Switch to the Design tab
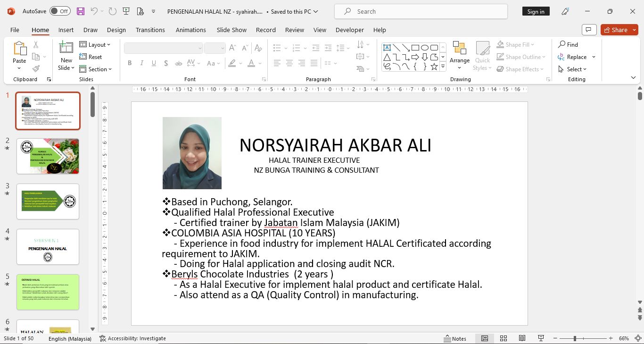This screenshot has height=344, width=644. 116,30
